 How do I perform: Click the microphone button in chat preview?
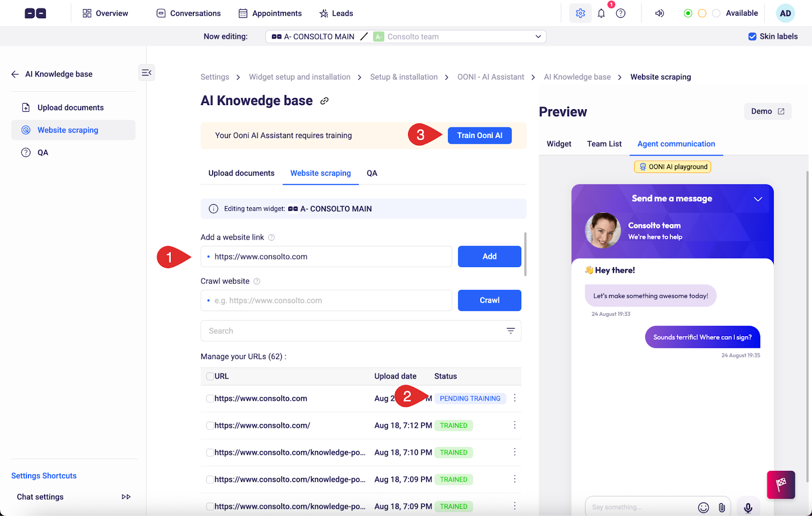[x=748, y=507]
